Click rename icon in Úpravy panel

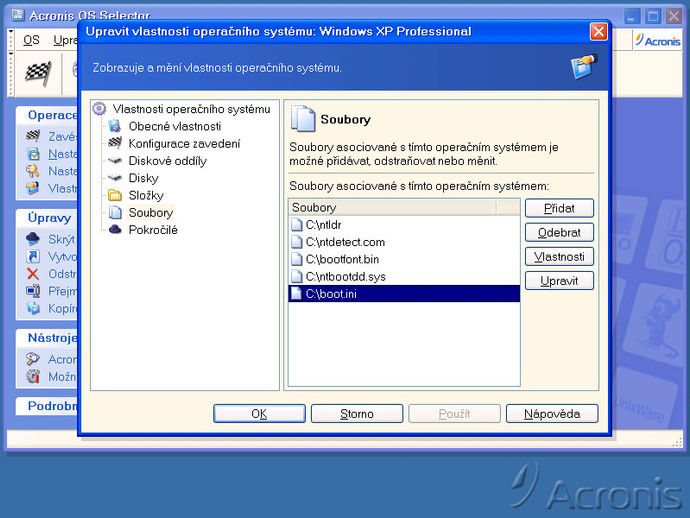coord(33,291)
